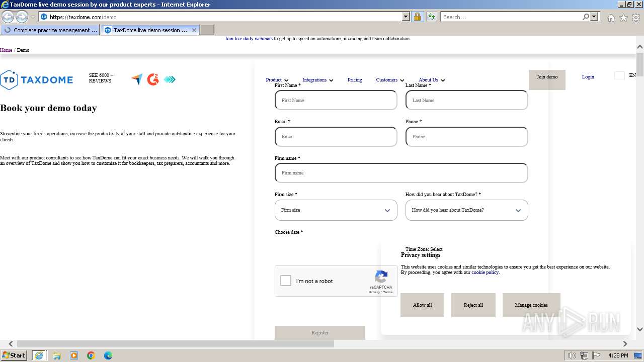
Task: Switch to Complete practice management tab
Action: (x=50, y=30)
